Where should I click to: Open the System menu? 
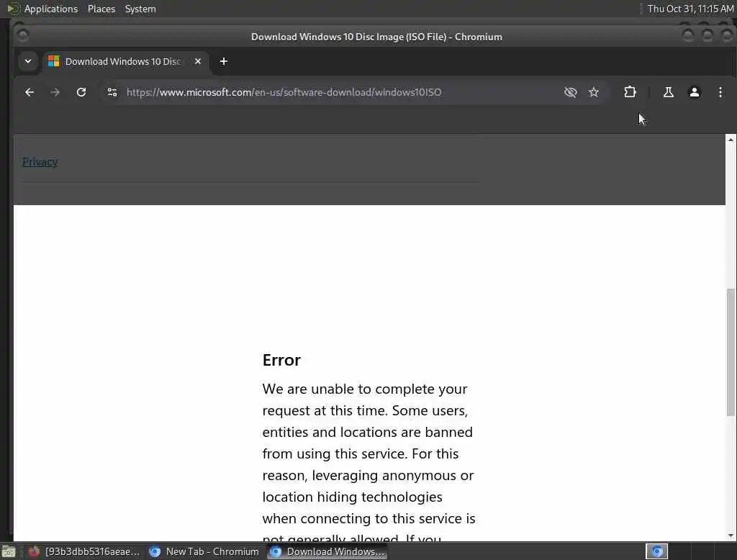[x=140, y=9]
